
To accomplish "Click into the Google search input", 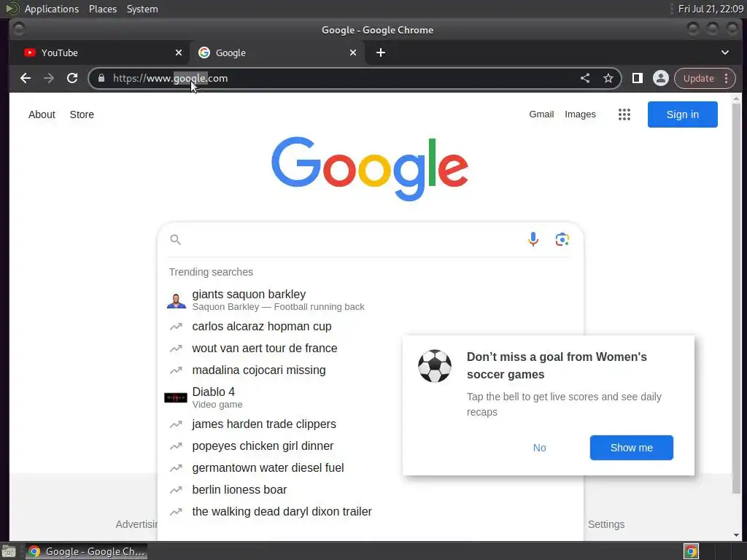I will point(352,239).
